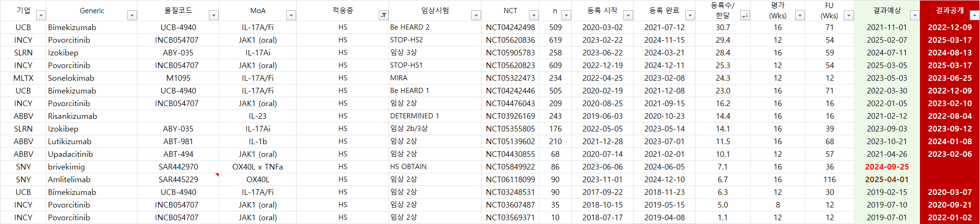980x224 pixels.
Task: Open the 결과예상 column filter dropdown
Action: [x=915, y=15]
